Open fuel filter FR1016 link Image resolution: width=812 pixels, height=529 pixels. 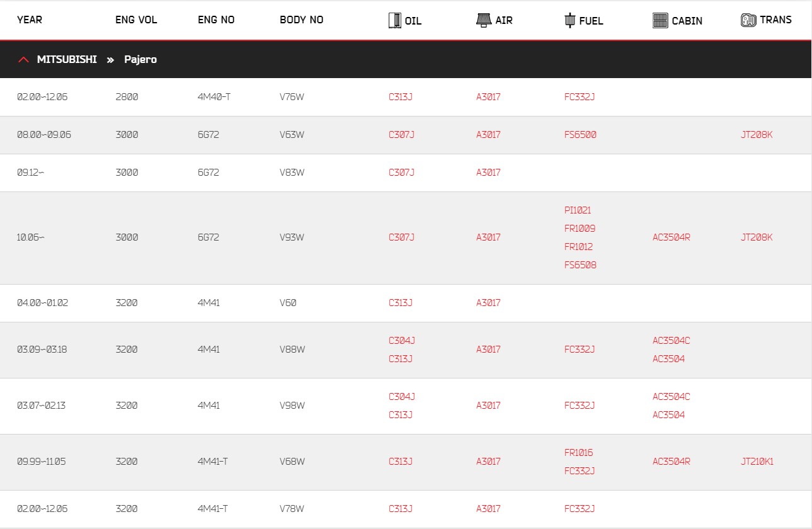click(578, 453)
